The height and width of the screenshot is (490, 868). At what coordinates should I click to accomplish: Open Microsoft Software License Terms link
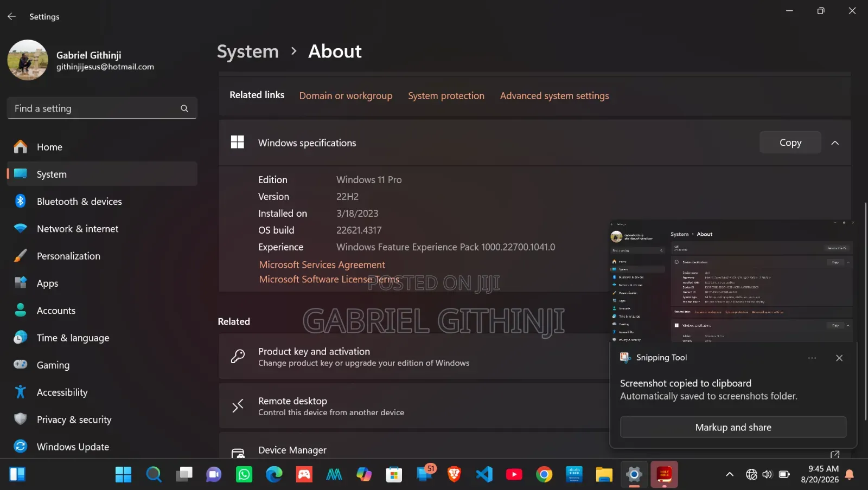click(329, 279)
